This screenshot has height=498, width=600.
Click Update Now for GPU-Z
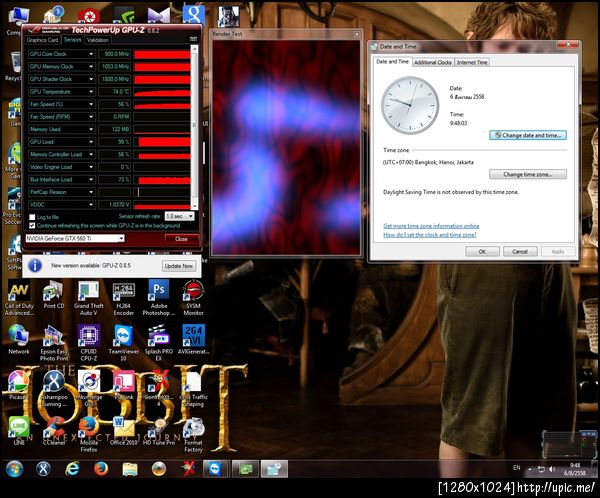(179, 266)
